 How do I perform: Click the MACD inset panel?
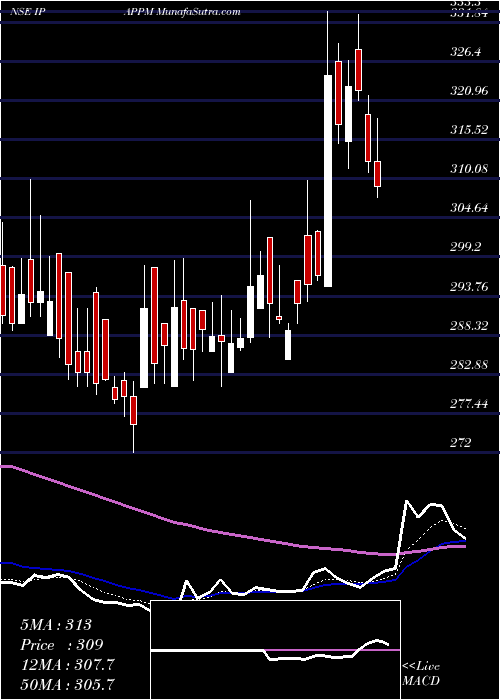pos(275,650)
